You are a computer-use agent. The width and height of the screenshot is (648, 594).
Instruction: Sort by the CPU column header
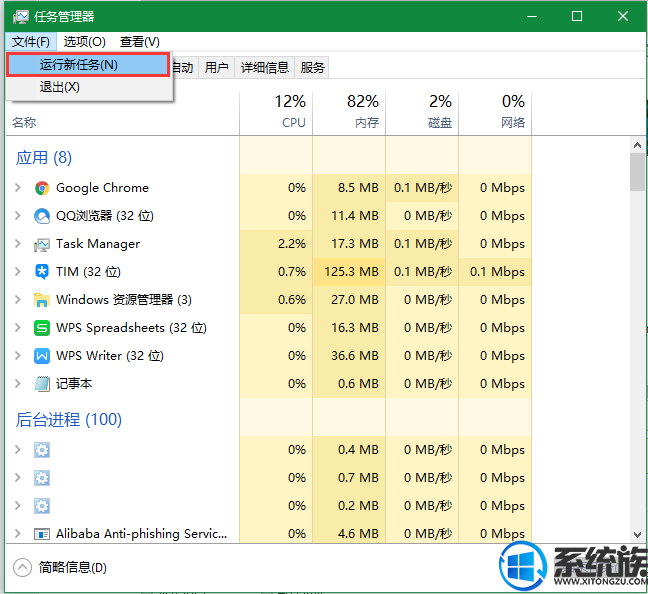coord(276,113)
